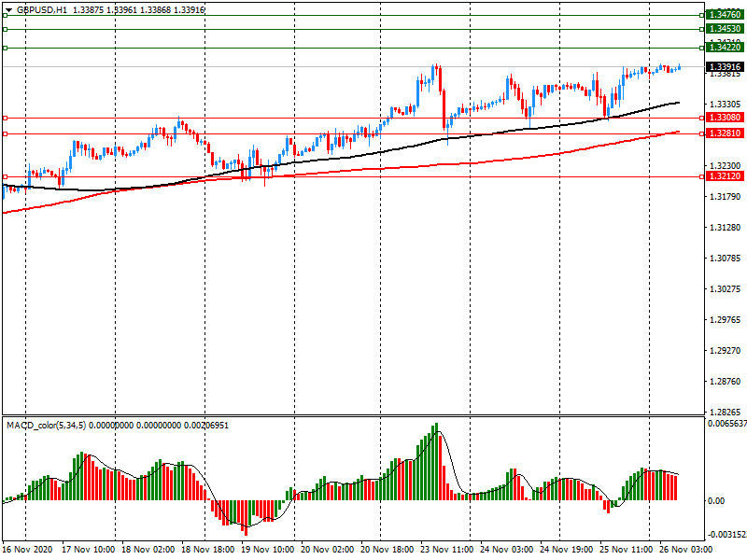The width and height of the screenshot is (747, 560).
Task: Click the 20 Nov 18:00 time label
Action: pyautogui.click(x=387, y=550)
